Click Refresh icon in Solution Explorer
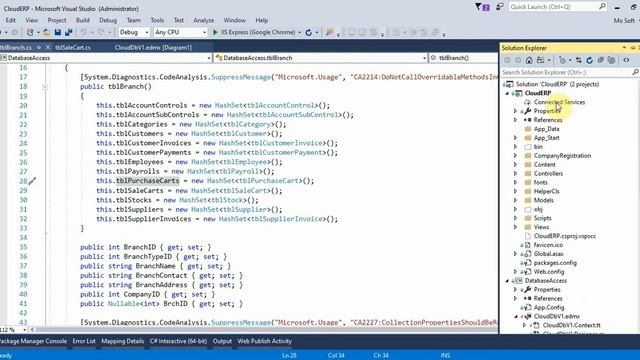 click(x=589, y=60)
